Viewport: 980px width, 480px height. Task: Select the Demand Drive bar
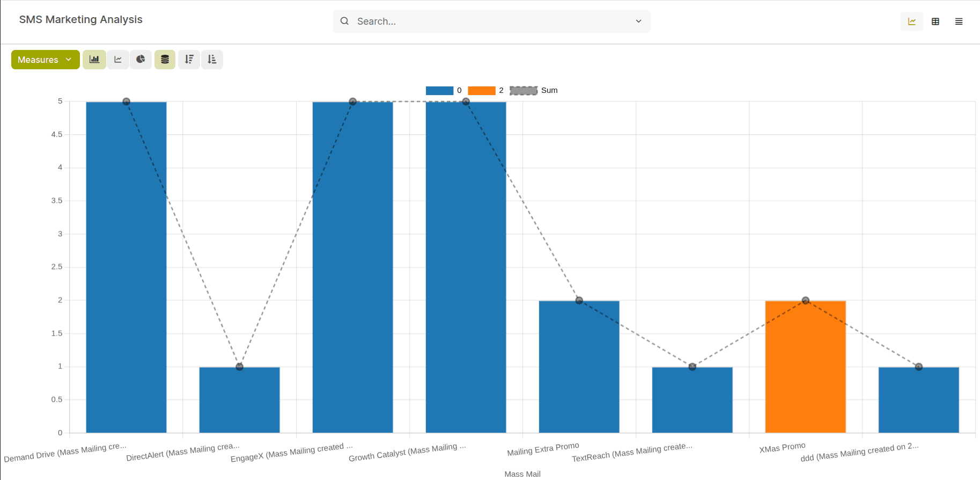(x=126, y=268)
